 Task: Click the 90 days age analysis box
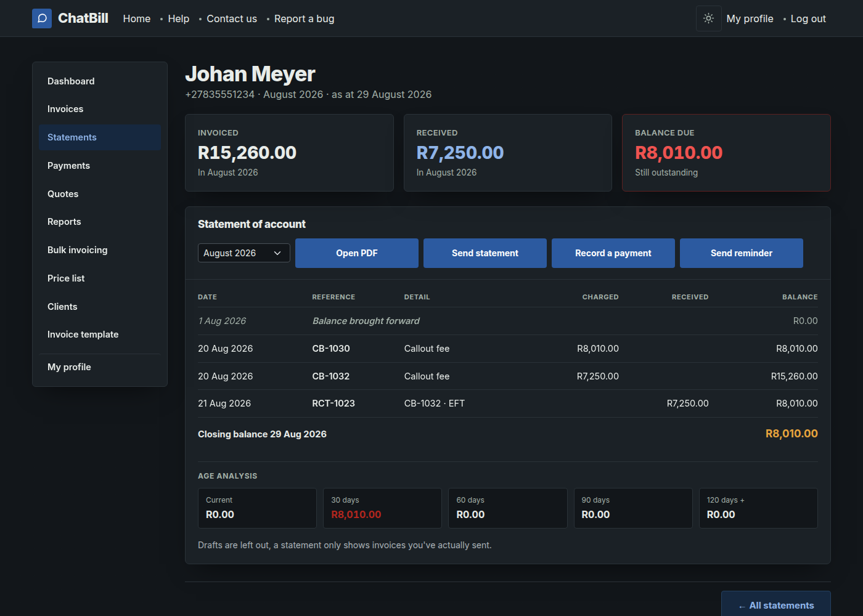[633, 508]
